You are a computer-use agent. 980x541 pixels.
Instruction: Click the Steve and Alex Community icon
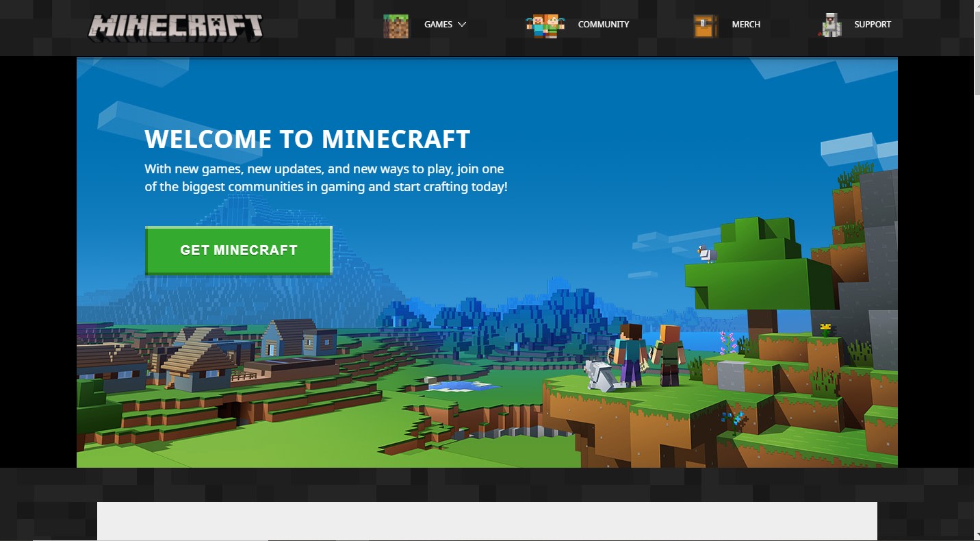coord(545,25)
